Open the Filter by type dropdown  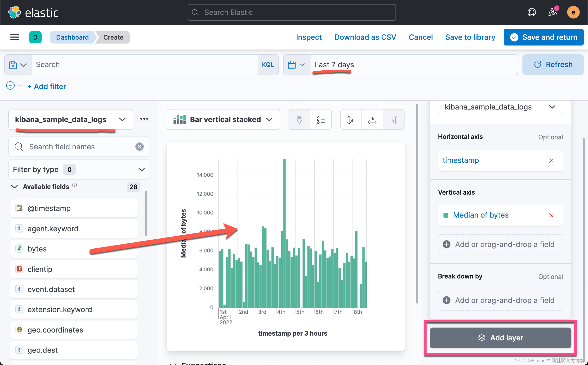(79, 169)
